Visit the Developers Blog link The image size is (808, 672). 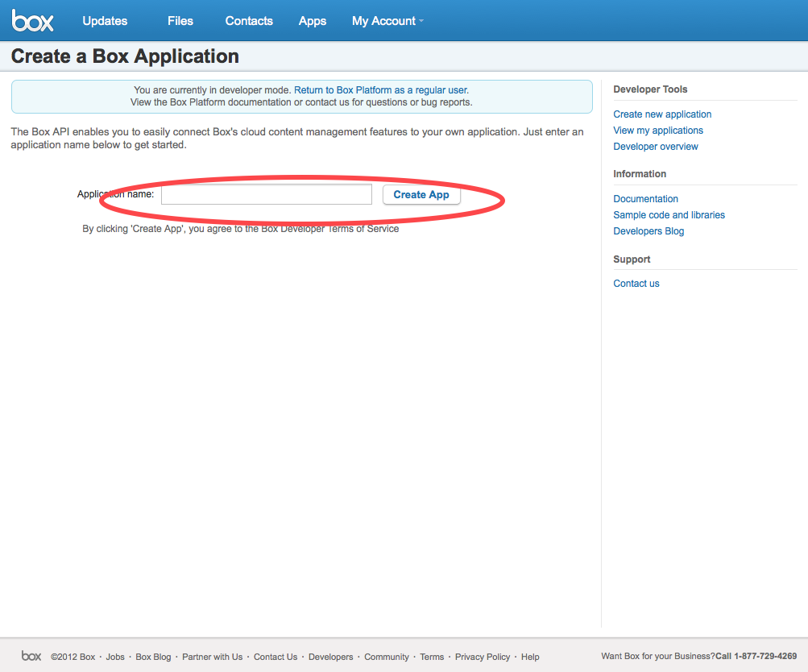tap(648, 231)
